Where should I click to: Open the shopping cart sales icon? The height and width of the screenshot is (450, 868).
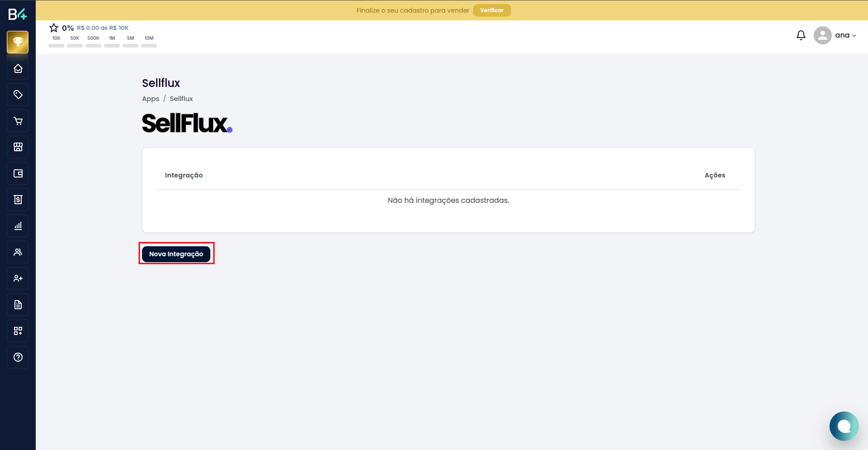(18, 121)
